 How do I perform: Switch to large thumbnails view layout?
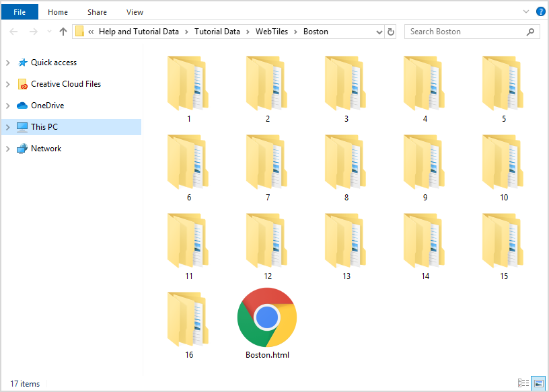coord(538,383)
